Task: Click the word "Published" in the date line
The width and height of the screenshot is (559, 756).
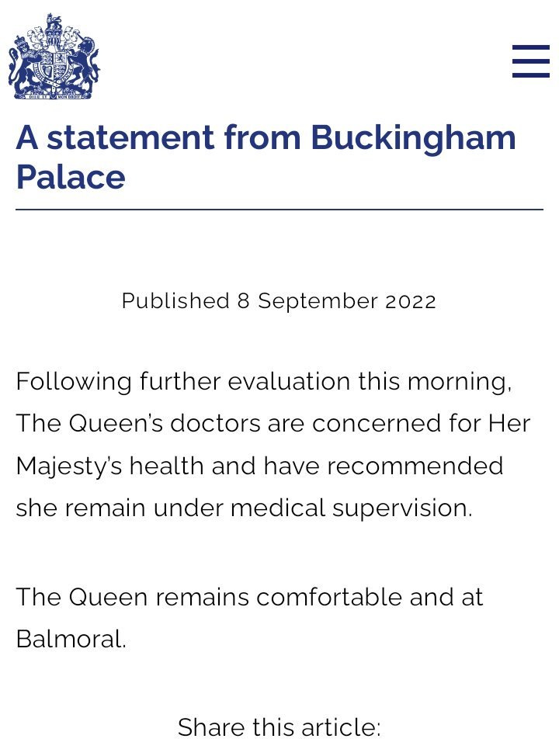Action: point(175,301)
